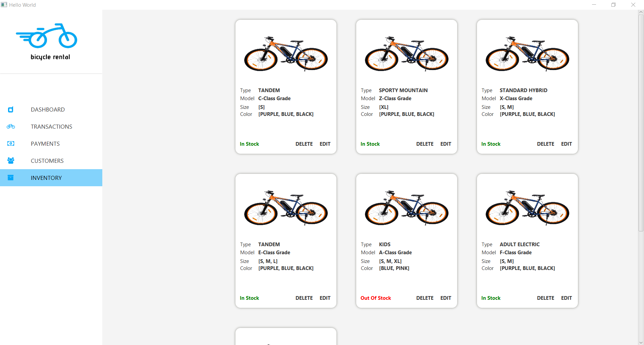Viewport: 644px width, 345px height.
Task: Edit the KIDS A-Class Grade bike
Action: pos(446,298)
